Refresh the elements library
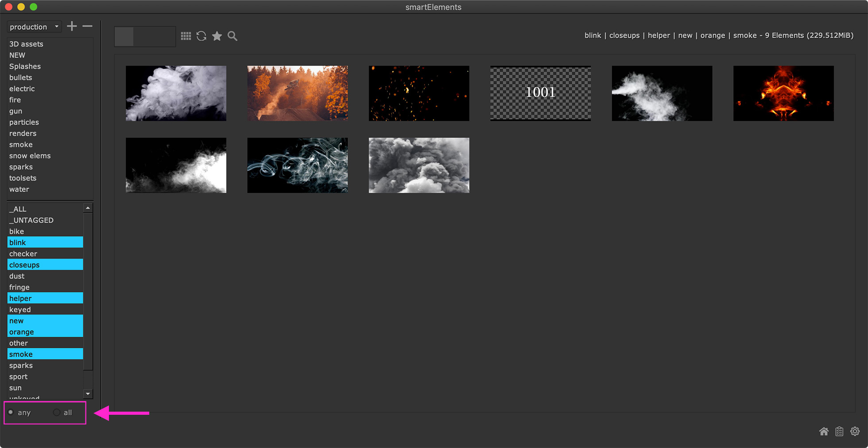The image size is (868, 448). pyautogui.click(x=201, y=36)
